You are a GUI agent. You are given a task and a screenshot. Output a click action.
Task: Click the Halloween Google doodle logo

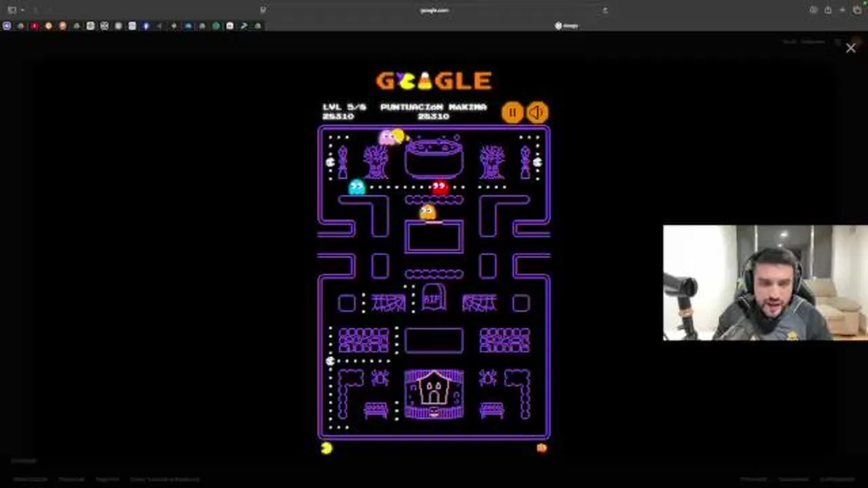434,81
